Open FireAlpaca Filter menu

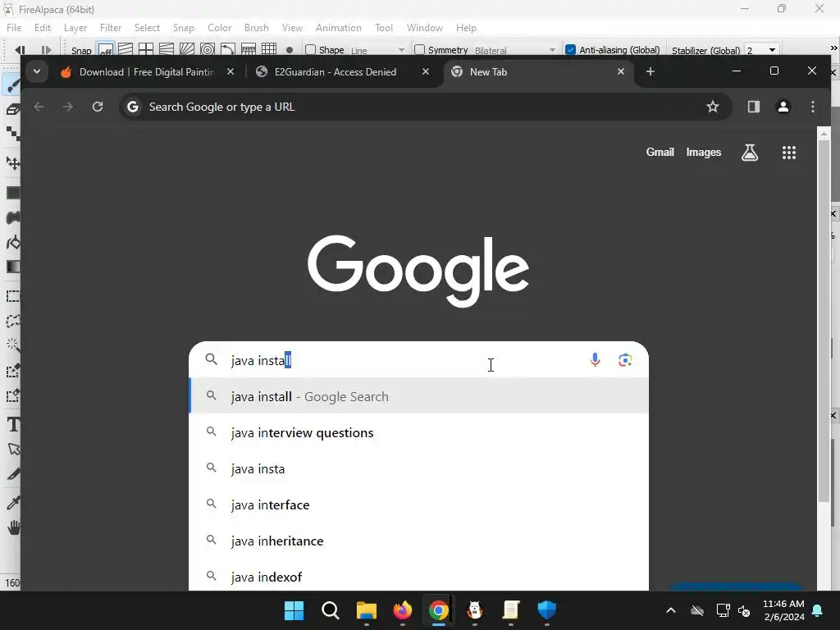[x=111, y=28]
